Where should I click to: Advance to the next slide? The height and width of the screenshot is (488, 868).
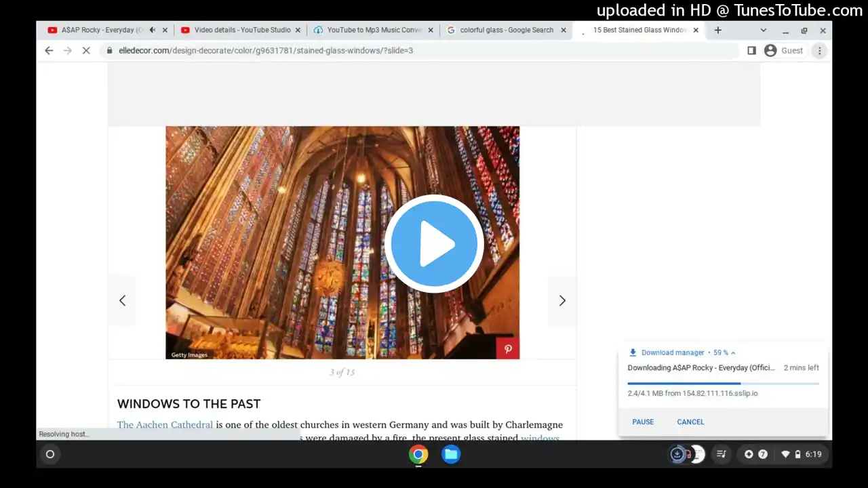click(562, 300)
